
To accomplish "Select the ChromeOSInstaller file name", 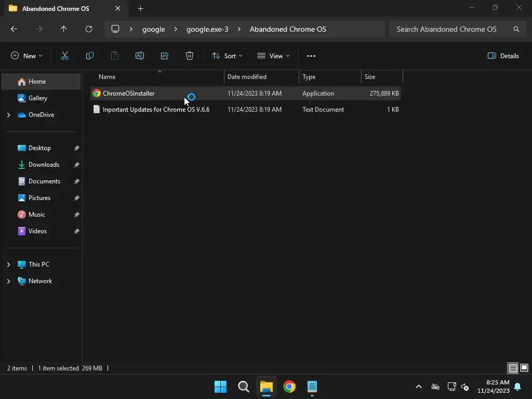I will tap(129, 94).
